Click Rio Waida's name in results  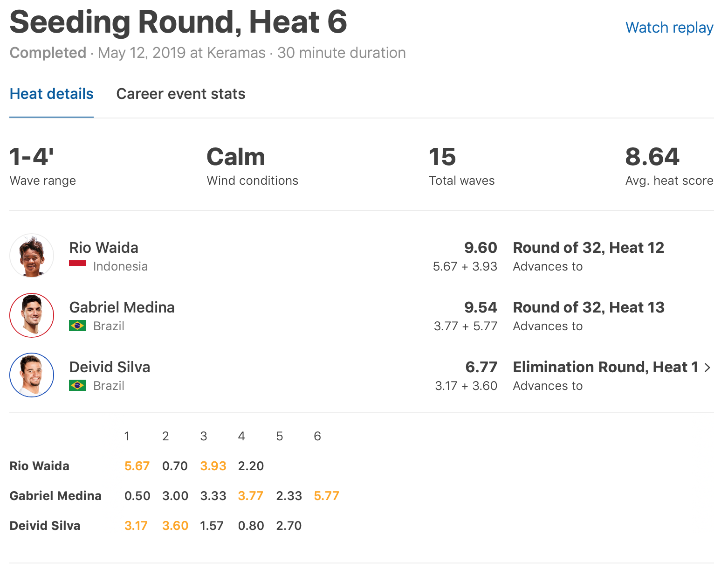103,248
